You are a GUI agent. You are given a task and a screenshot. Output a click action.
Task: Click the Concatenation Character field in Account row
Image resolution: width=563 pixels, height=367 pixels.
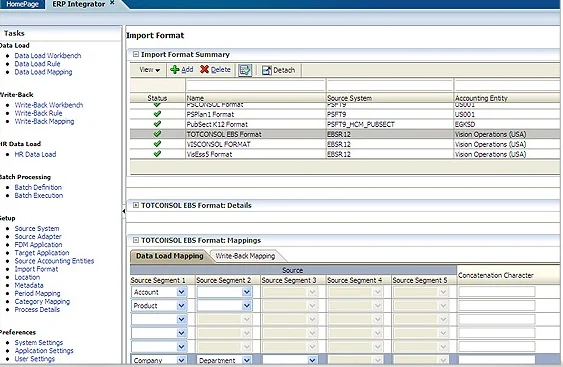pos(497,292)
